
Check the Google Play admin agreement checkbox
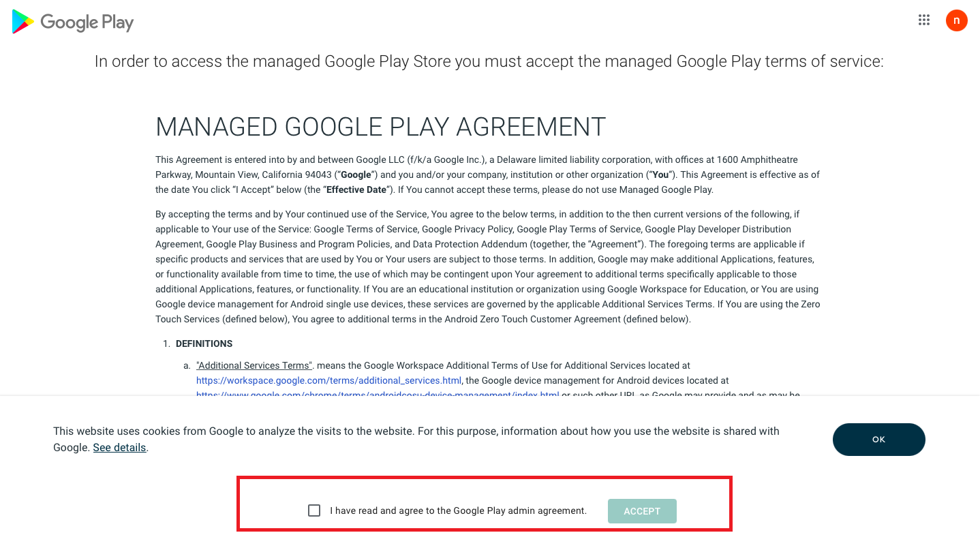tap(314, 510)
